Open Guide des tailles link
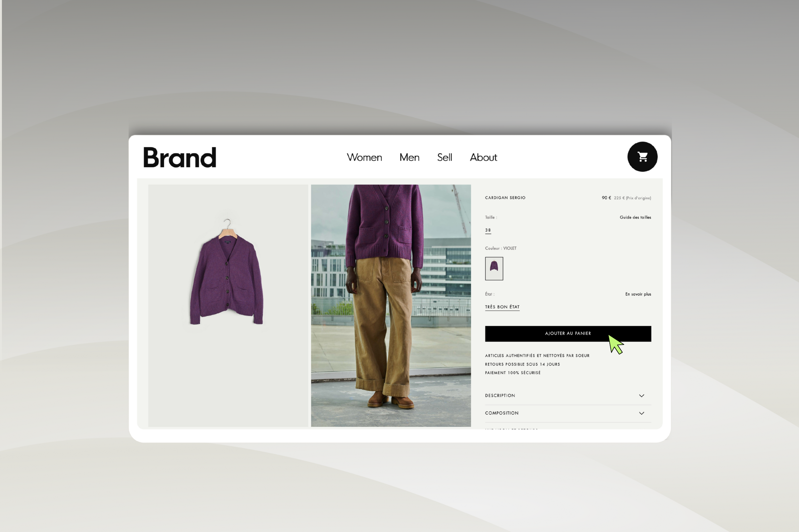 (x=635, y=218)
